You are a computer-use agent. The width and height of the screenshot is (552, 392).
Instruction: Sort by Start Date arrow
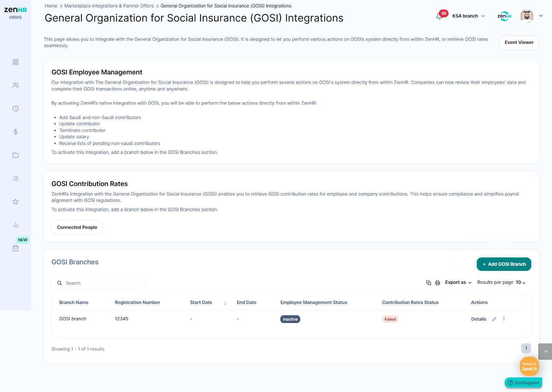pyautogui.click(x=225, y=303)
